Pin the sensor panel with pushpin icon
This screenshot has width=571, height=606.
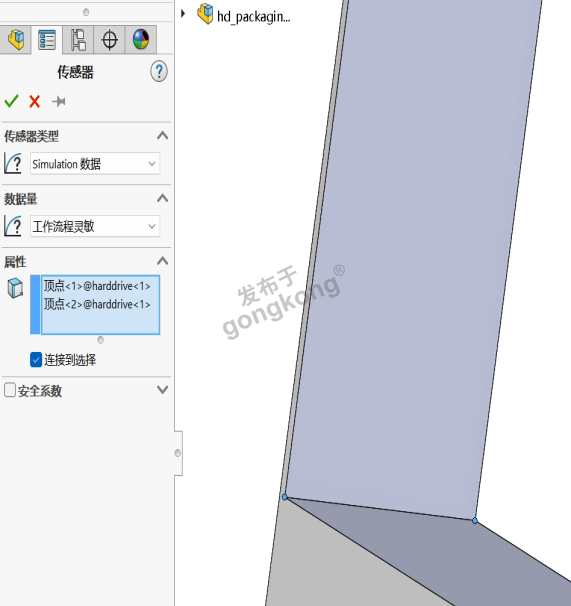58,102
